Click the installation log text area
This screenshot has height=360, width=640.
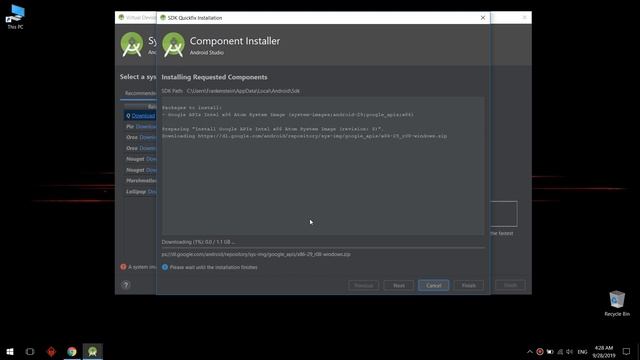tap(323, 165)
